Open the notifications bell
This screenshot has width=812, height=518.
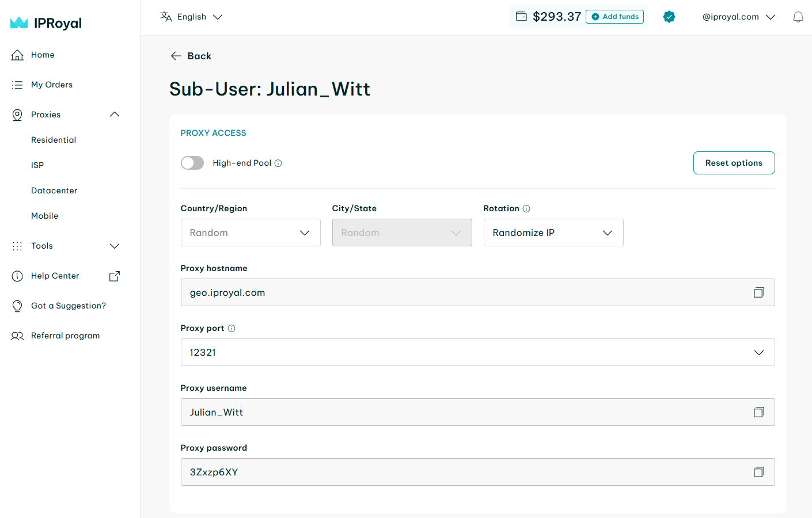(x=798, y=17)
